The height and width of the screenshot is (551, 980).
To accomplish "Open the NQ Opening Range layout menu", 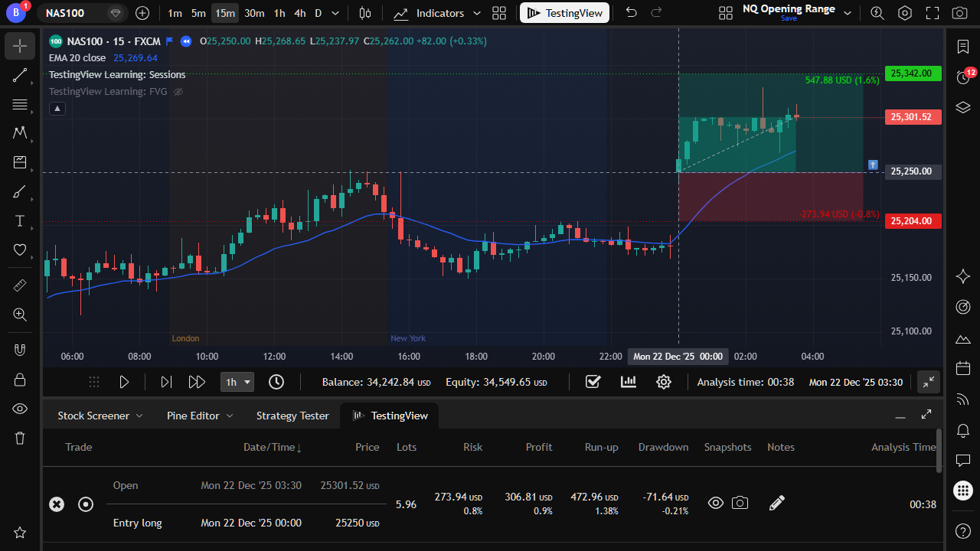I will tap(847, 13).
